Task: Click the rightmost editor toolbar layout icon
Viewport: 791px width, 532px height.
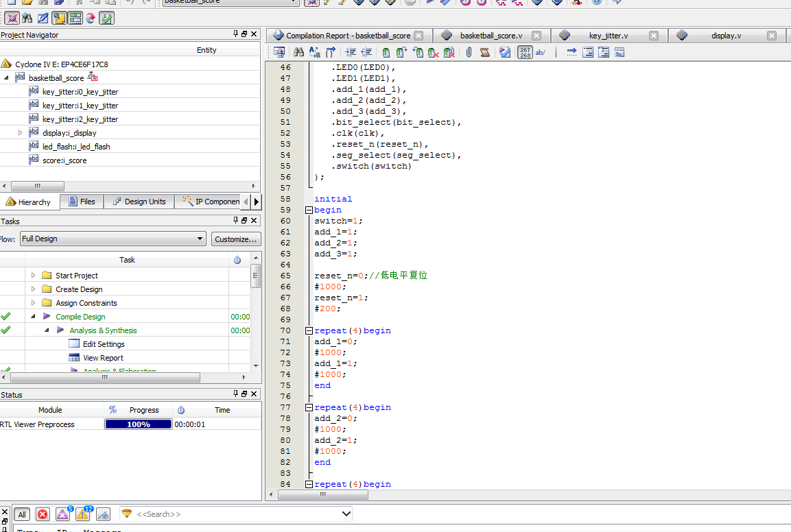Action: click(619, 52)
